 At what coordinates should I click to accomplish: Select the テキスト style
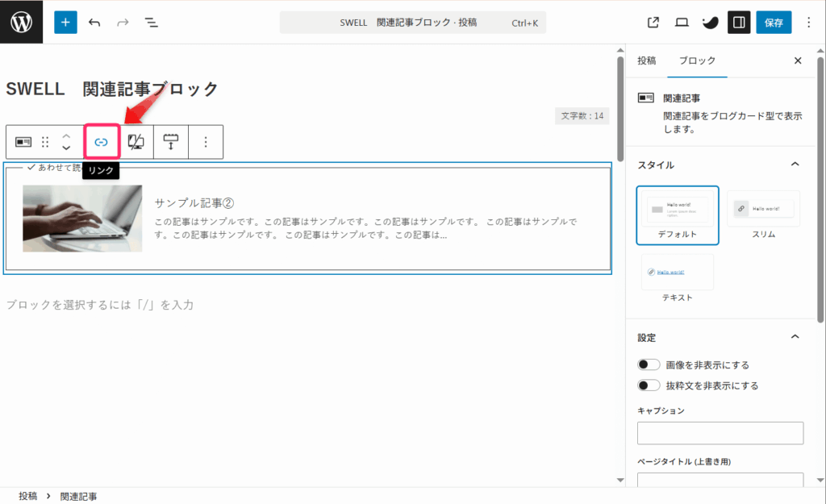[x=678, y=278]
